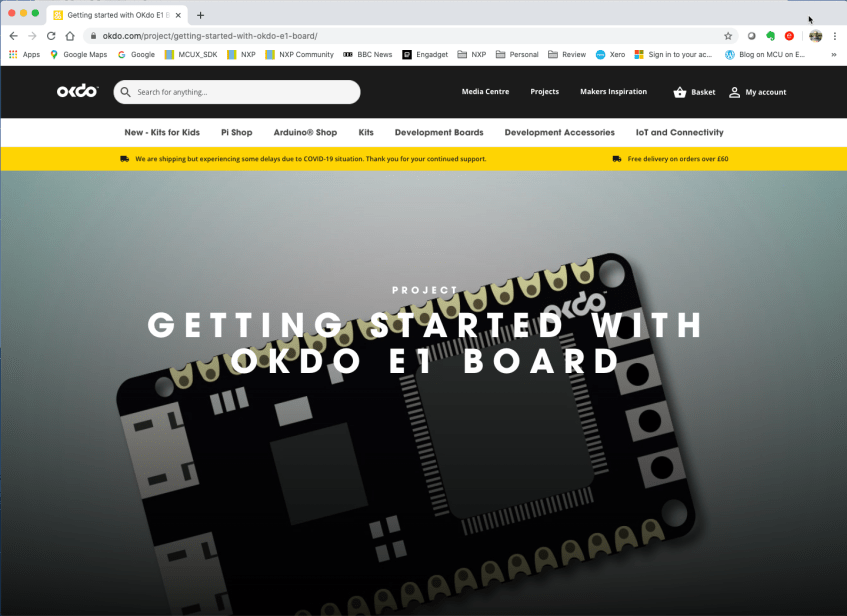Click the OKdo logo
The image size is (847, 616).
(x=77, y=91)
